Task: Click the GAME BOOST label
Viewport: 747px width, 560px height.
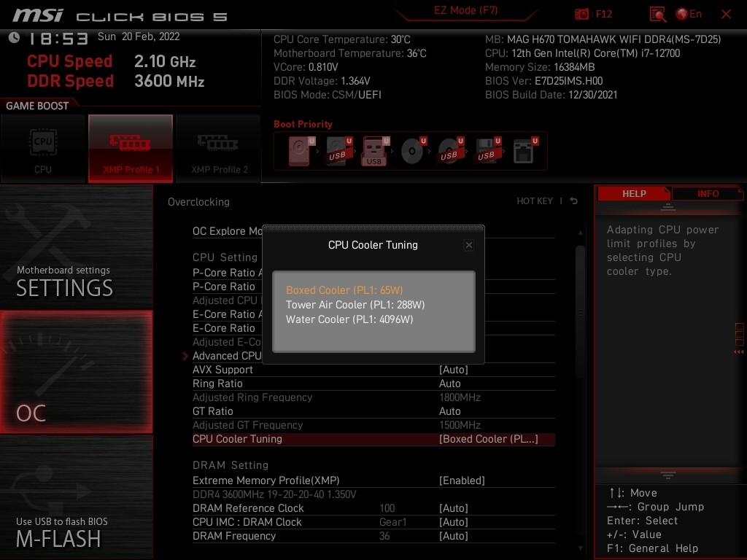Action: (37, 106)
